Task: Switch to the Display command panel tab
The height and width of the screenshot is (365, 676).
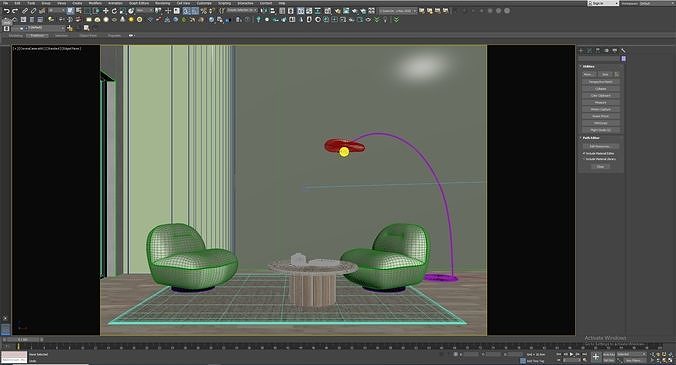Action: click(x=615, y=50)
